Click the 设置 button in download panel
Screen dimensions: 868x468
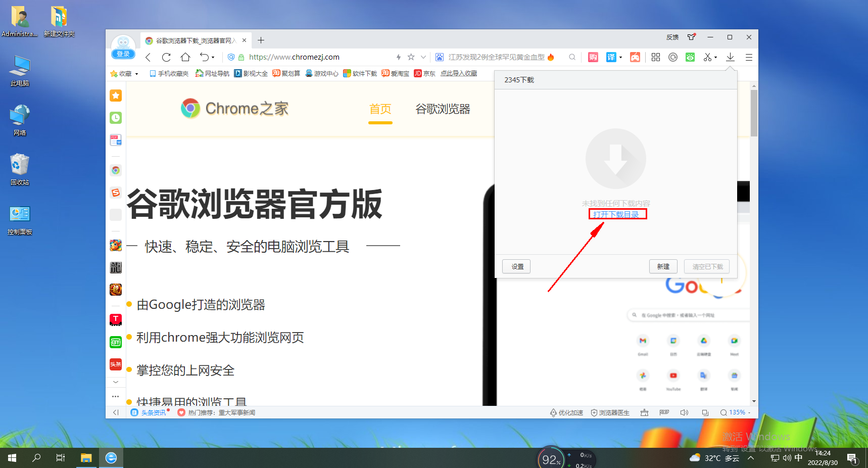[516, 266]
